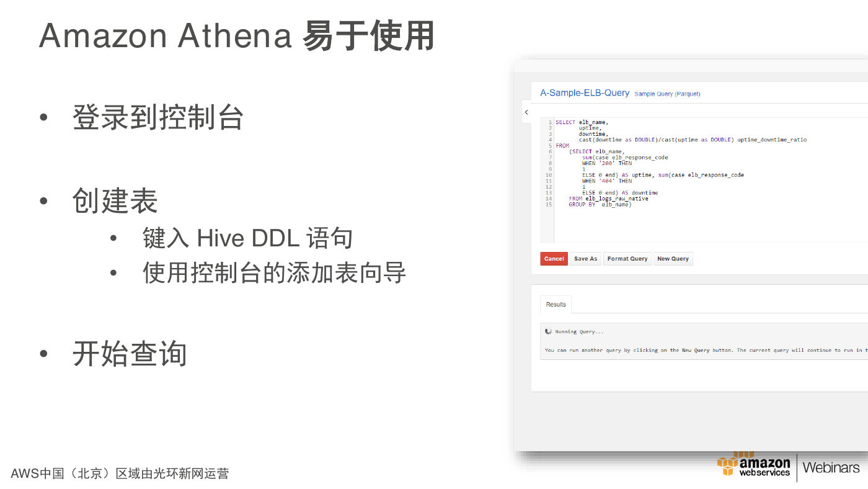Click the Format Query button
The width and height of the screenshot is (868, 489).
pyautogui.click(x=627, y=259)
